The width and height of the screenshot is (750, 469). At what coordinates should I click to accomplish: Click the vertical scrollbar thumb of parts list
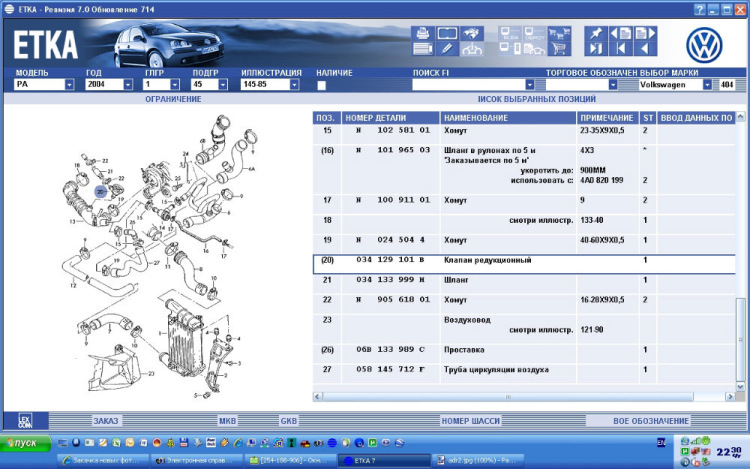[740, 338]
